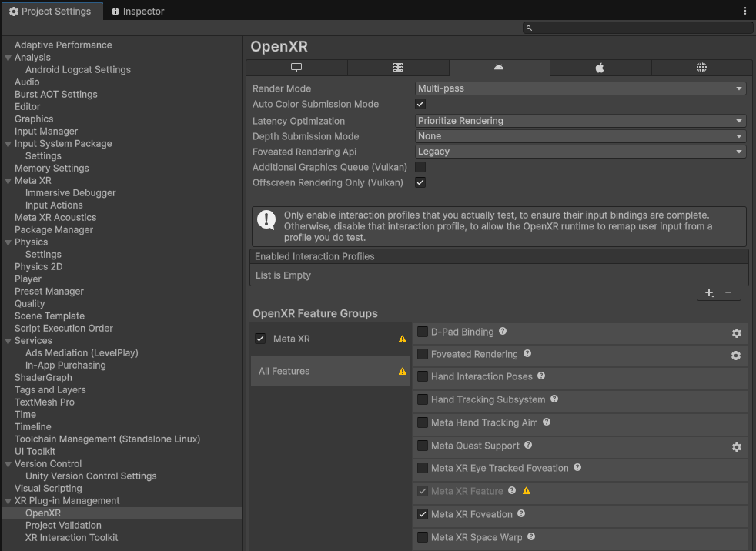This screenshot has height=551, width=756.
Task: Open help for Foveated Rendering
Action: [527, 353]
